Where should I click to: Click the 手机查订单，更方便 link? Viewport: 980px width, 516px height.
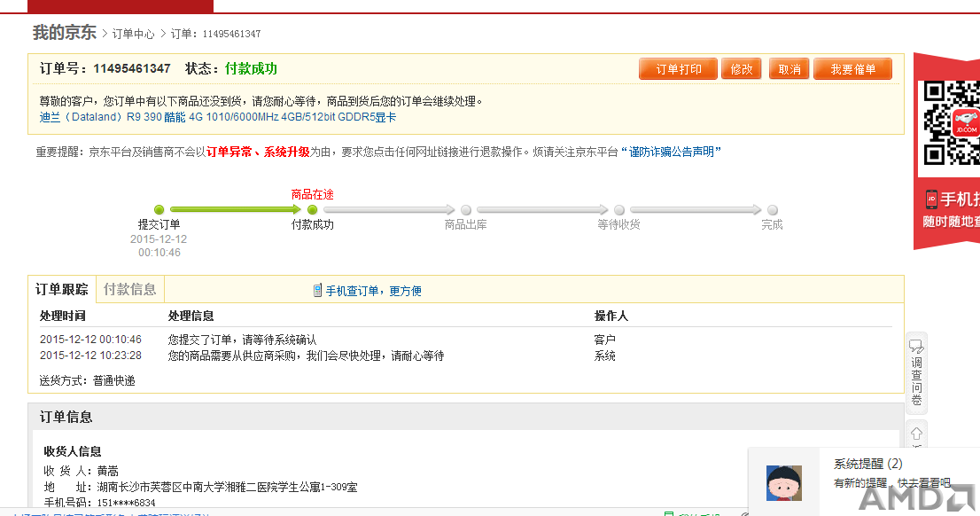tap(374, 291)
